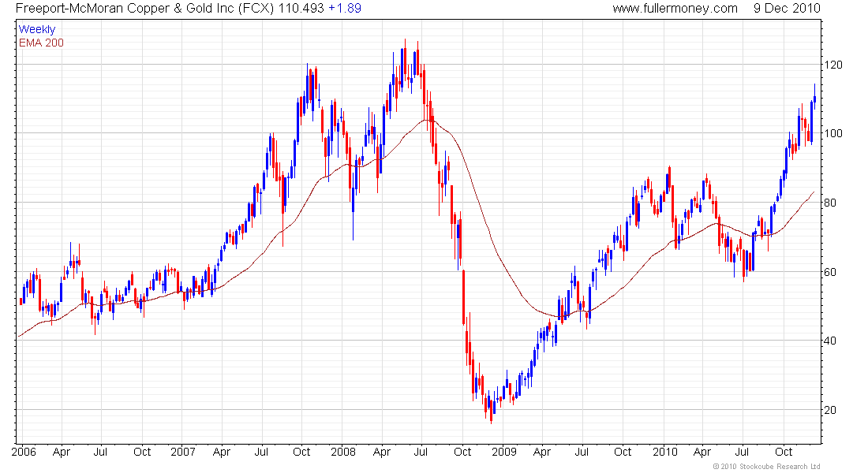The height and width of the screenshot is (473, 868).
Task: Click the Apr label following 2009
Action: click(x=542, y=452)
